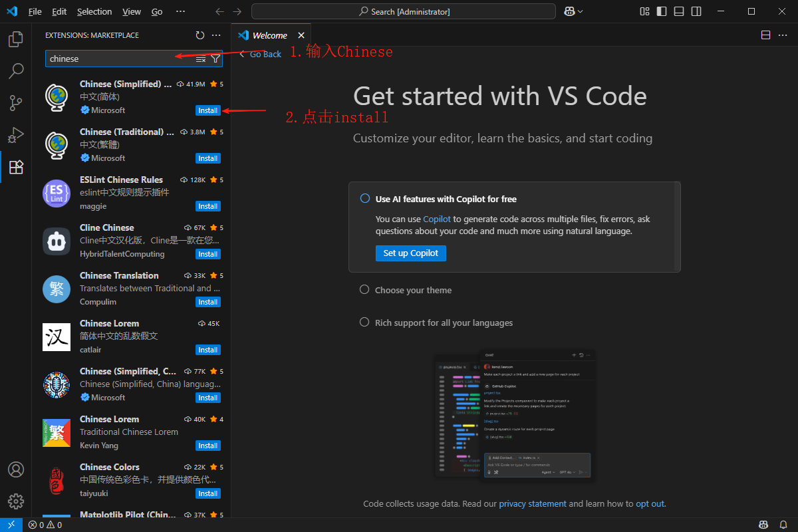This screenshot has width=798, height=532.
Task: Open editor more actions ellipsis
Action: pyautogui.click(x=783, y=35)
